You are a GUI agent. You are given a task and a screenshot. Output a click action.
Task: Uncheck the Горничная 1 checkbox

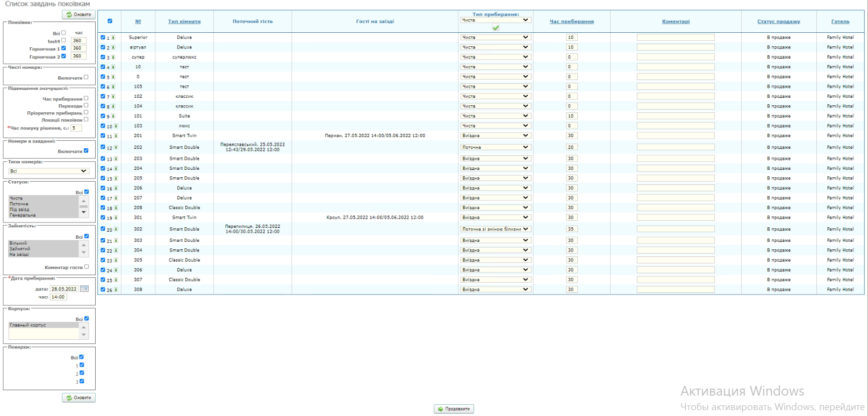point(63,48)
